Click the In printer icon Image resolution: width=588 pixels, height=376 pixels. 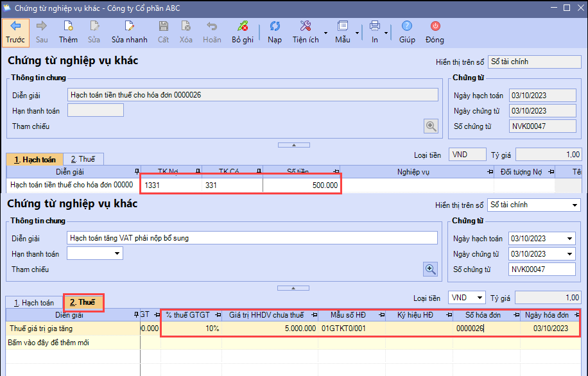coord(375,26)
